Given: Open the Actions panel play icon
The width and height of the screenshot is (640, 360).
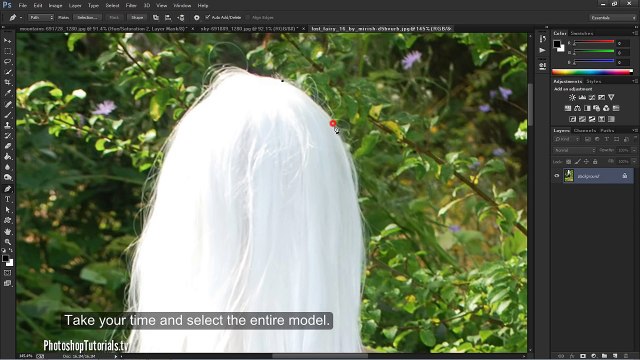Looking at the screenshot, I should [x=542, y=51].
